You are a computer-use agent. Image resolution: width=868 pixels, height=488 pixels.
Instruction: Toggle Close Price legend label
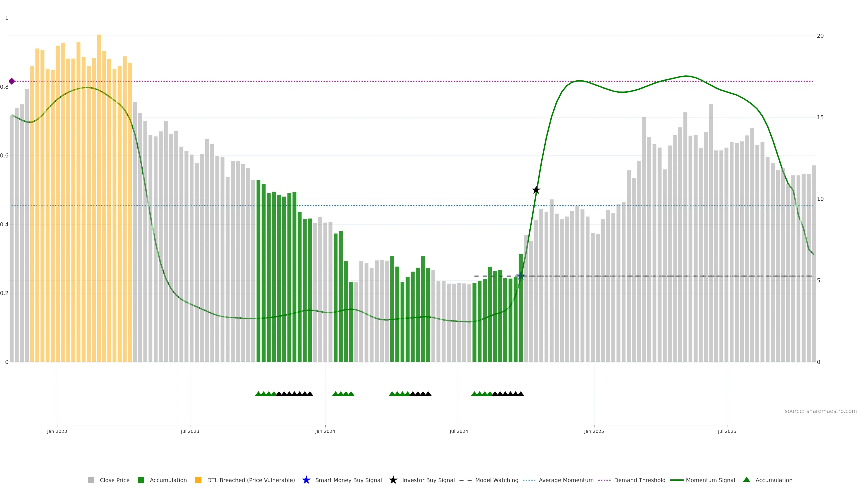point(115,480)
